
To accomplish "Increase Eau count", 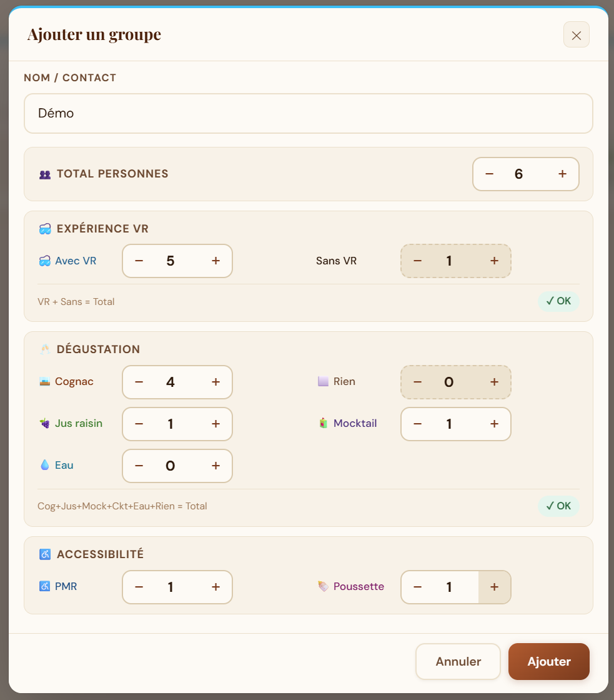I will point(215,466).
